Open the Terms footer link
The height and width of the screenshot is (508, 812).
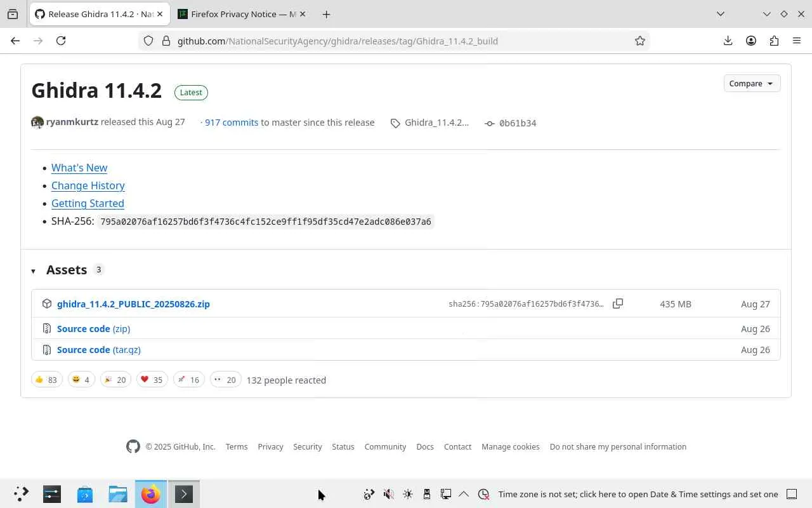(x=237, y=446)
